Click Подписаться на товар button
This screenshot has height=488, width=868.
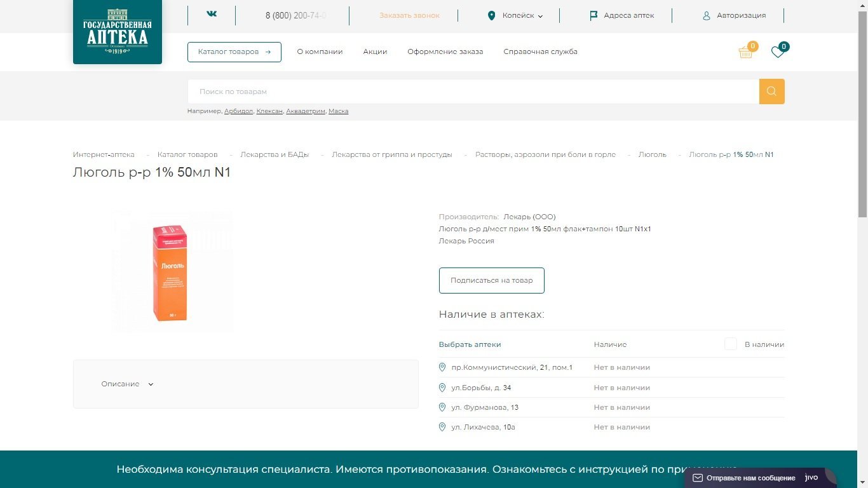[x=492, y=280]
